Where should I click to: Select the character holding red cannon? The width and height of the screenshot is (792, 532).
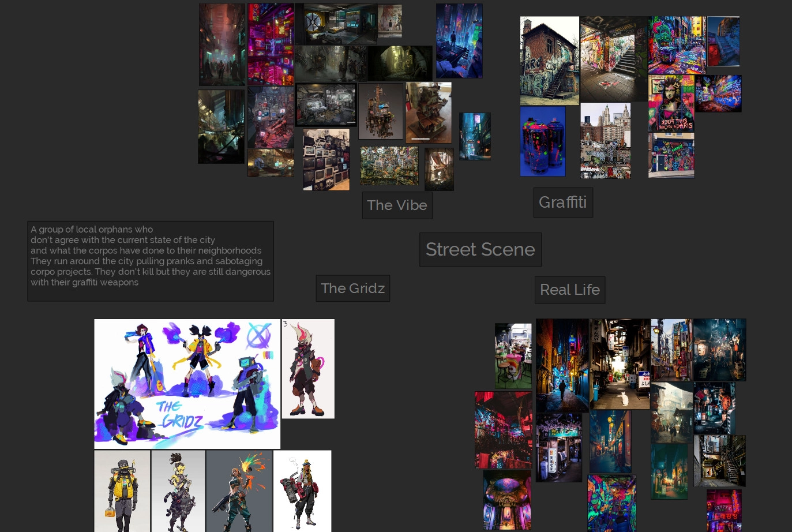(302, 490)
